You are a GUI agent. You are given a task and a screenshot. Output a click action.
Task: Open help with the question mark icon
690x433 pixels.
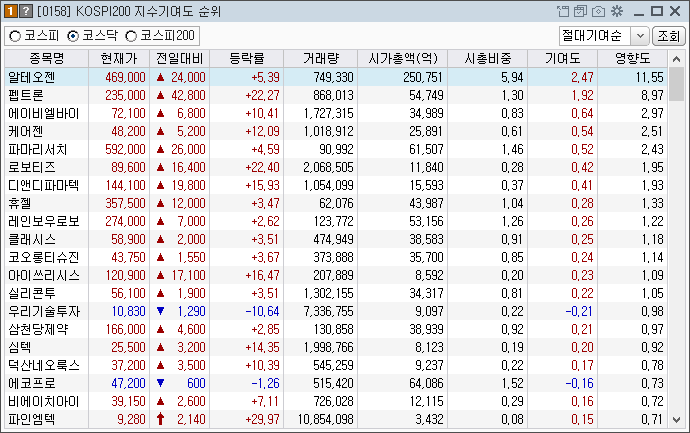click(25, 11)
